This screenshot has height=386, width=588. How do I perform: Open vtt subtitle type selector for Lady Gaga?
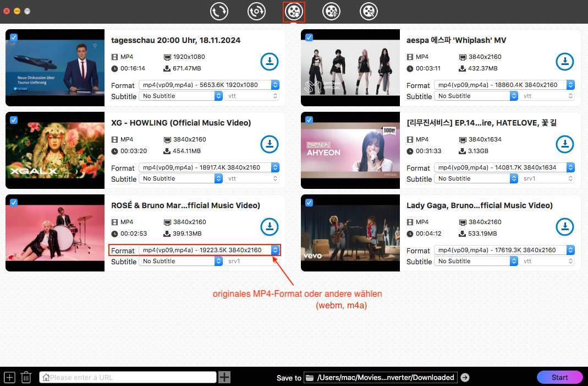547,261
